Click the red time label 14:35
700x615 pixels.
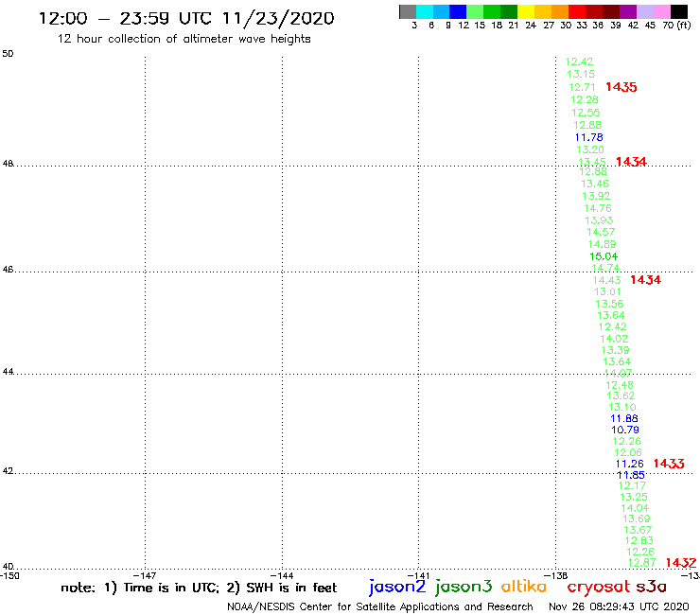coord(621,87)
